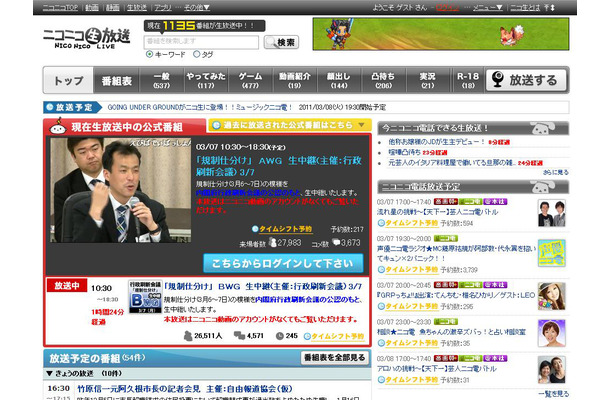Select the タグ search radio button
The image size is (610, 400).
pyautogui.click(x=196, y=54)
